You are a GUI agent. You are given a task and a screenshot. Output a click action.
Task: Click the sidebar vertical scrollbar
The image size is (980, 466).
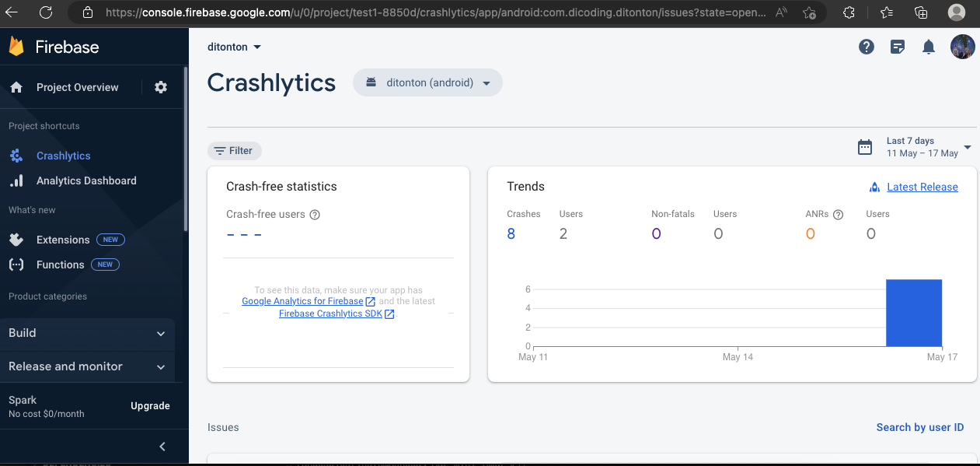point(185,148)
